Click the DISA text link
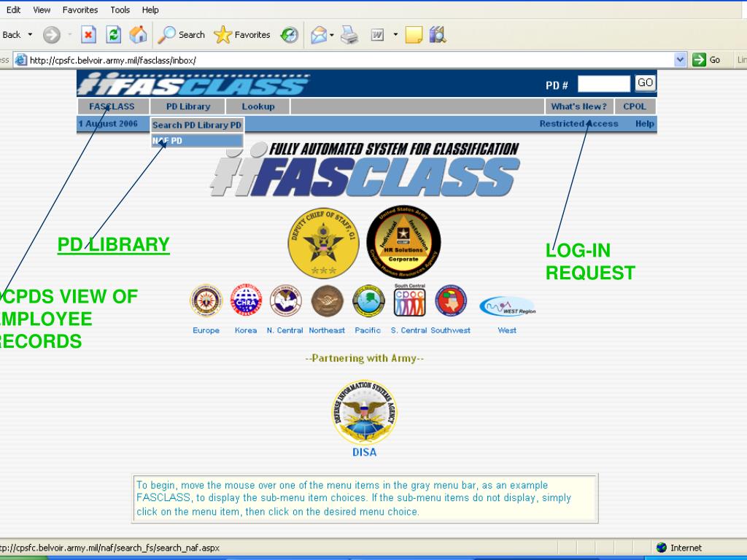Viewport: 747px width, 560px height. pos(365,452)
